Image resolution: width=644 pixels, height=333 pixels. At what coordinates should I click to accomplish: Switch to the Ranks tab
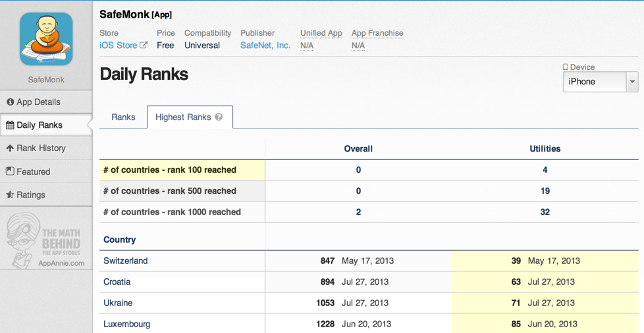[x=123, y=117]
